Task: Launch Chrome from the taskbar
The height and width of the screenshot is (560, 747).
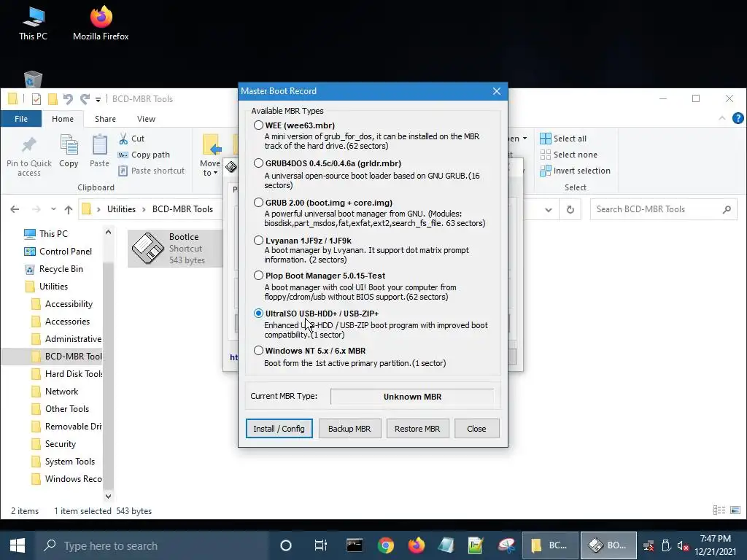Action: pyautogui.click(x=385, y=545)
